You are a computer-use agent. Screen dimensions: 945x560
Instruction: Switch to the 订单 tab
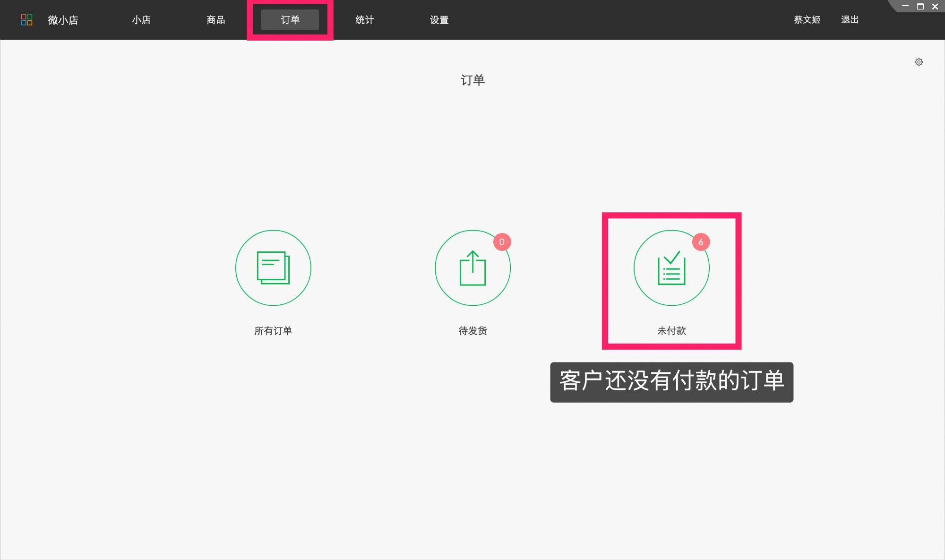tap(290, 19)
